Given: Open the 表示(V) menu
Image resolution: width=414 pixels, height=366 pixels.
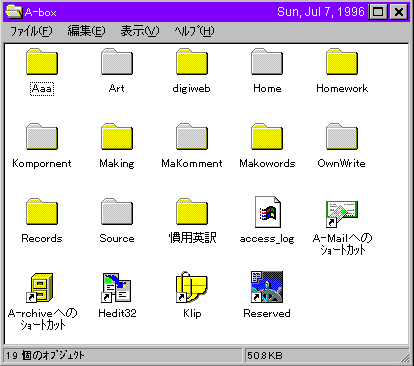Looking at the screenshot, I should tap(140, 31).
